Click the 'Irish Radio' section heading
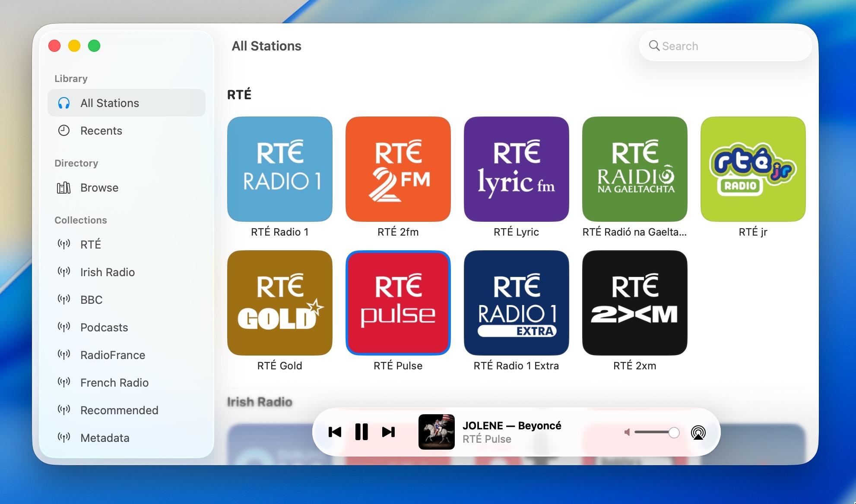Viewport: 856px width, 504px height. pos(260,402)
